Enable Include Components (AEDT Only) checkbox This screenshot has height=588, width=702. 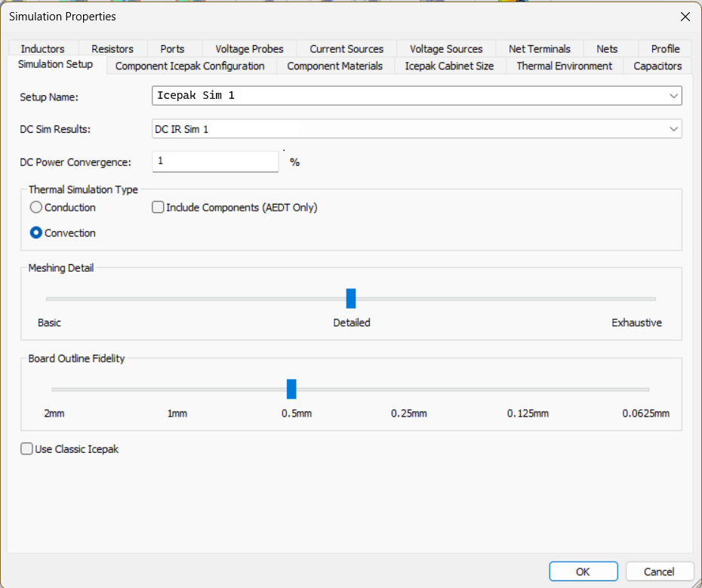pyautogui.click(x=159, y=208)
